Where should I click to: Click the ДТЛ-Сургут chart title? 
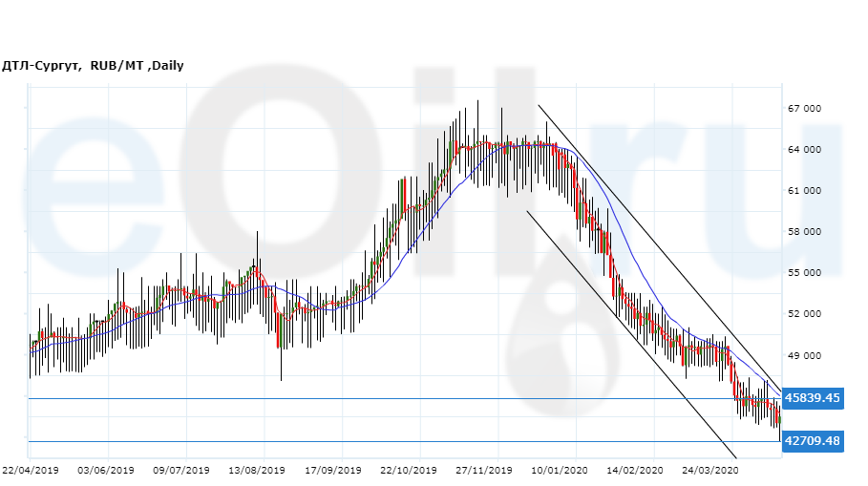click(93, 66)
